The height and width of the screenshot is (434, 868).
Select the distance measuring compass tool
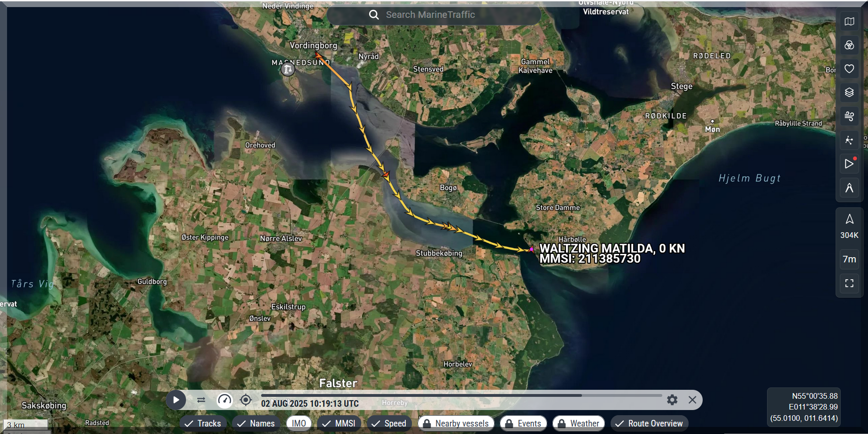(849, 188)
